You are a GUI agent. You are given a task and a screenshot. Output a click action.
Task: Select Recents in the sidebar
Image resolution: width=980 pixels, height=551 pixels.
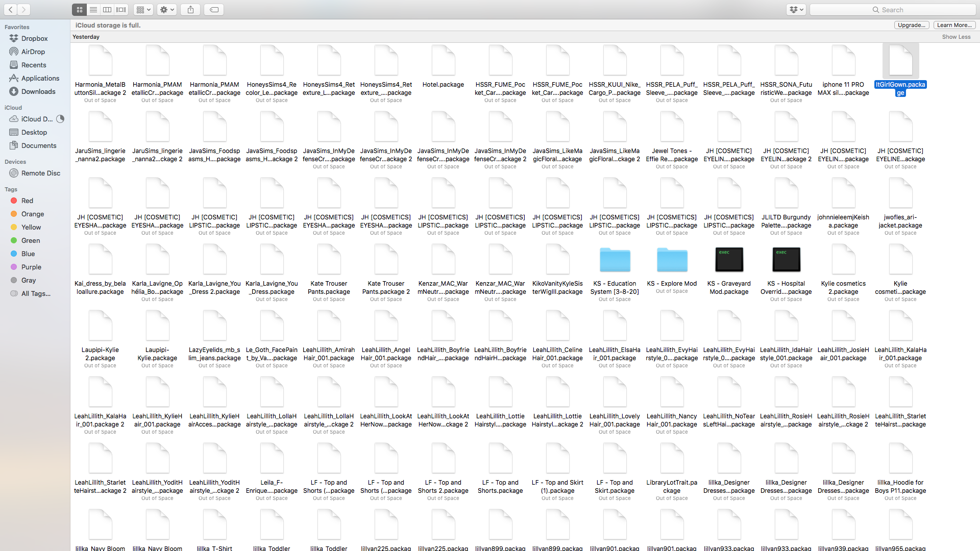[x=34, y=65]
